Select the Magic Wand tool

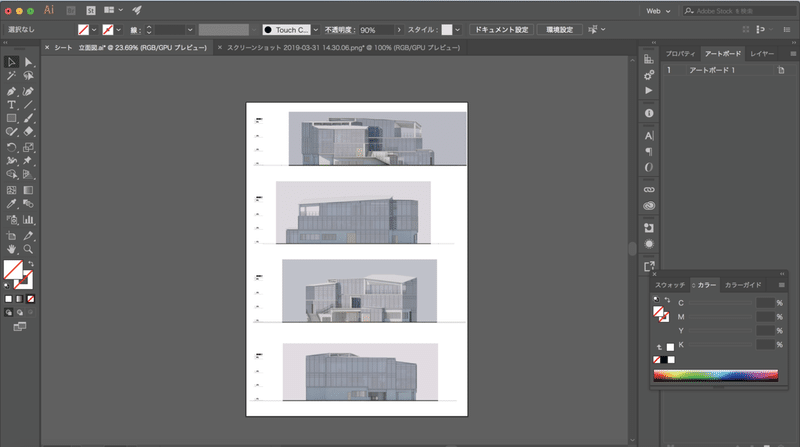(x=11, y=76)
